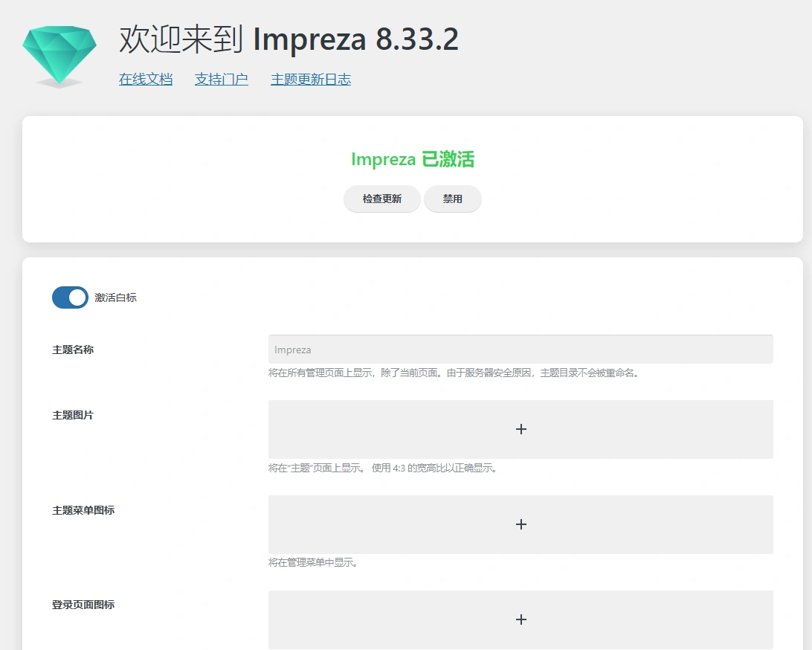The width and height of the screenshot is (812, 650).
Task: Click the green Impreza 已激活 status text
Action: pos(412,159)
